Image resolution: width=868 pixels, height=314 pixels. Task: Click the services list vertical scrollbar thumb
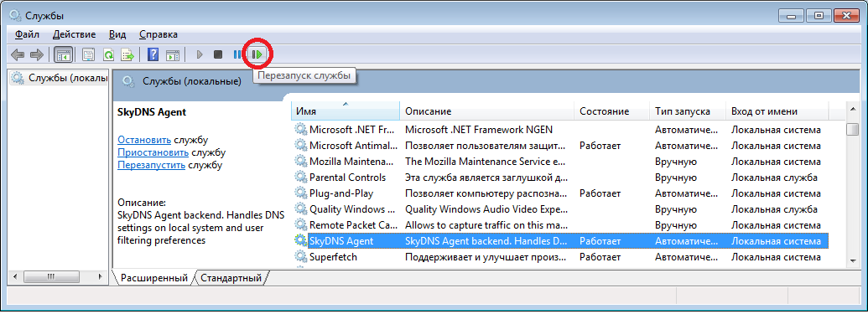[852, 129]
